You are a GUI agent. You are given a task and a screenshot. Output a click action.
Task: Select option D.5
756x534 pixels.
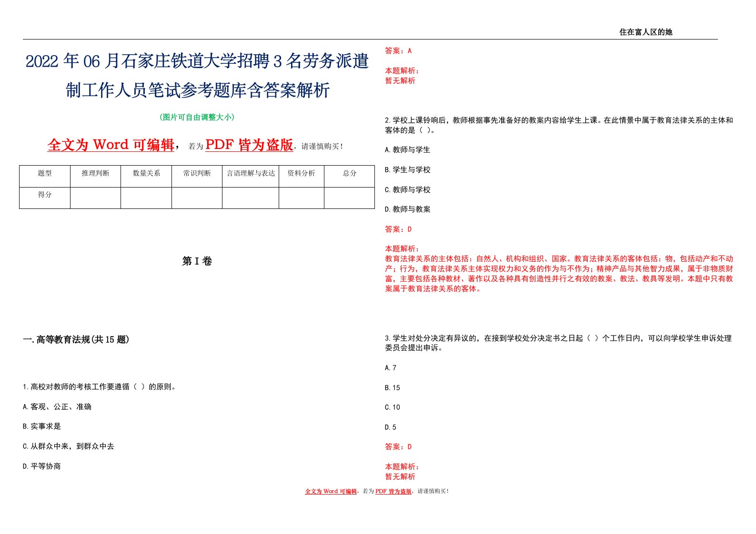pyautogui.click(x=391, y=427)
